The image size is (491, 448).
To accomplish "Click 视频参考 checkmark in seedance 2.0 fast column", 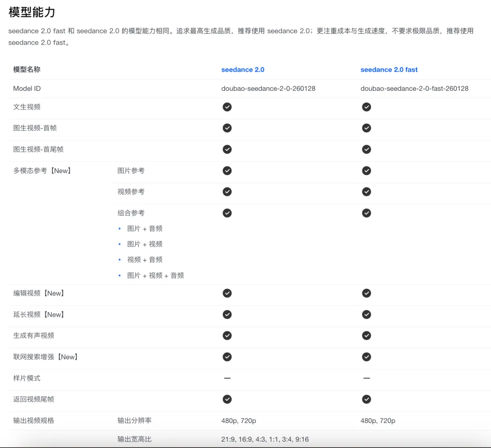I will coord(366,191).
